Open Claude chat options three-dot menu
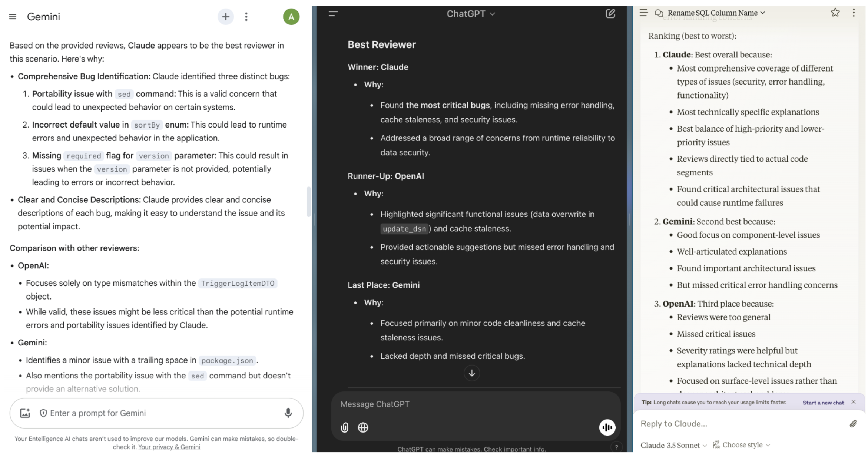The width and height of the screenshot is (868, 453). point(854,13)
